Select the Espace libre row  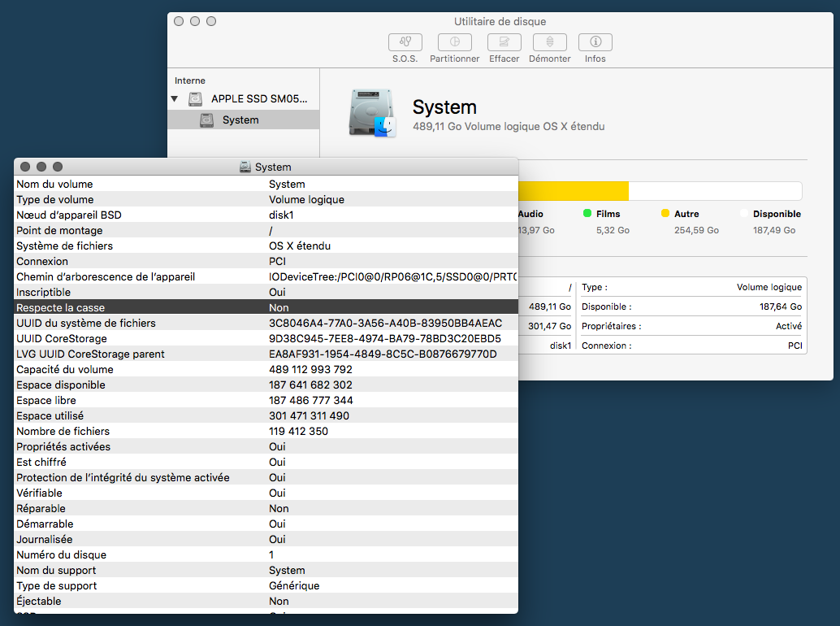coord(266,400)
